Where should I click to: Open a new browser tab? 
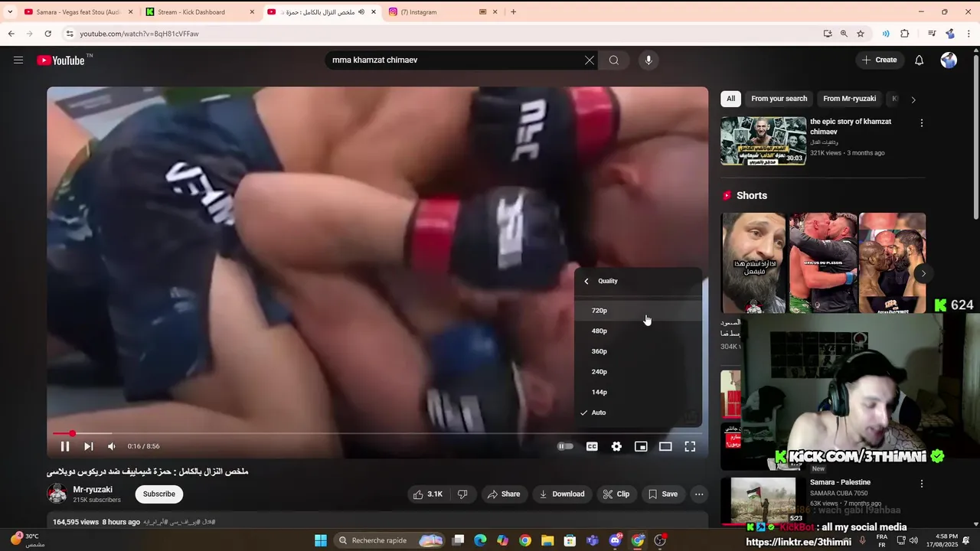514,12
